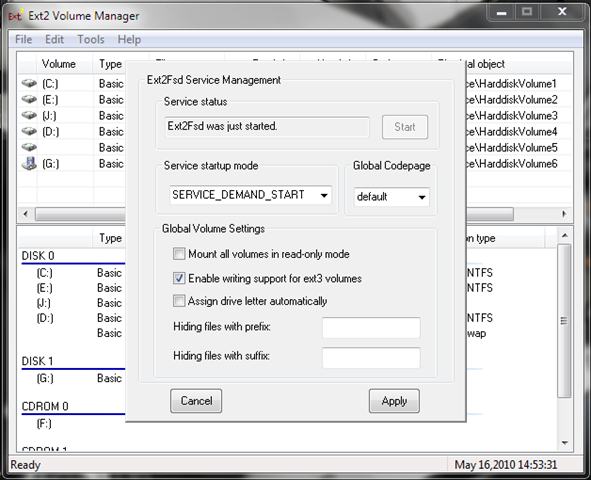591x480 pixels.
Task: Click the CDROM 0 heading
Action: (45, 406)
